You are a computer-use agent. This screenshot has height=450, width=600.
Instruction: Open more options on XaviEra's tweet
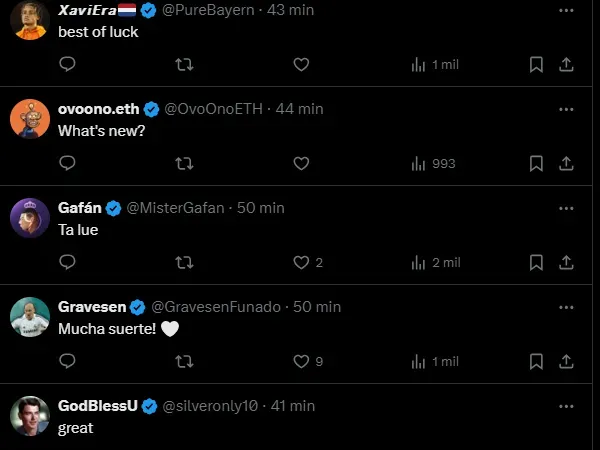[x=566, y=10]
